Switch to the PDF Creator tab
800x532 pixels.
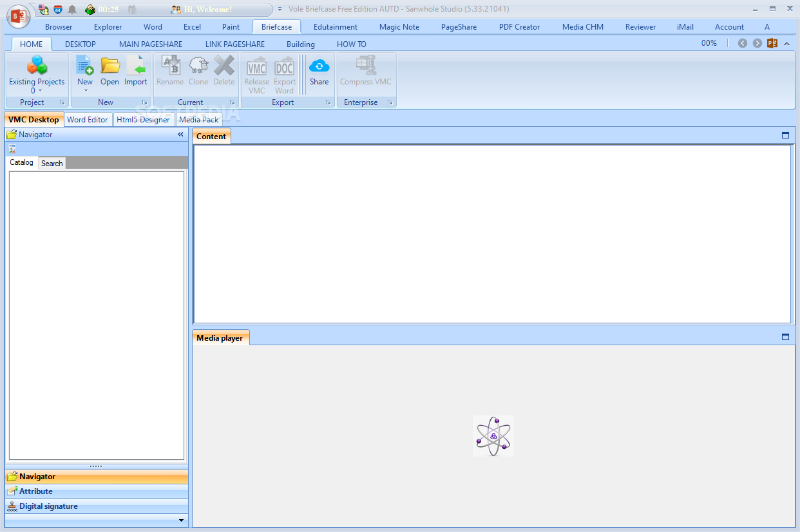tap(519, 27)
